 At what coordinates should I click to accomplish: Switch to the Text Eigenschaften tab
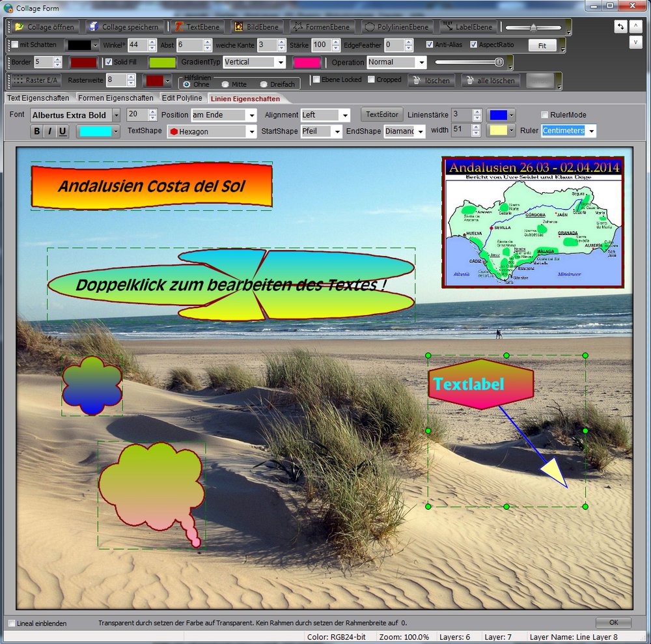click(x=38, y=98)
